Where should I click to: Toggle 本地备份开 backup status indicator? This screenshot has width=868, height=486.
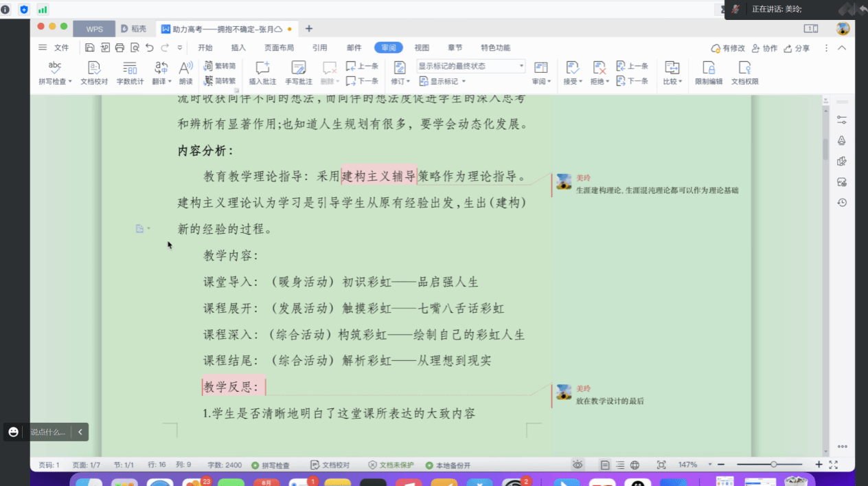pyautogui.click(x=448, y=465)
